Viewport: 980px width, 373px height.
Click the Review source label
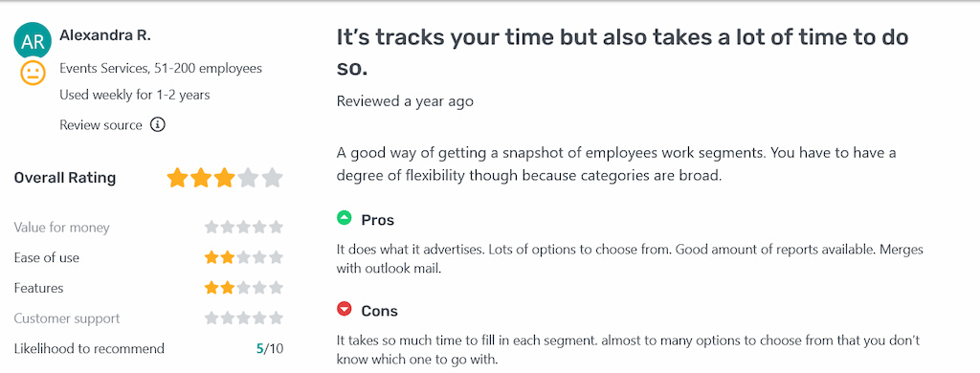(100, 125)
